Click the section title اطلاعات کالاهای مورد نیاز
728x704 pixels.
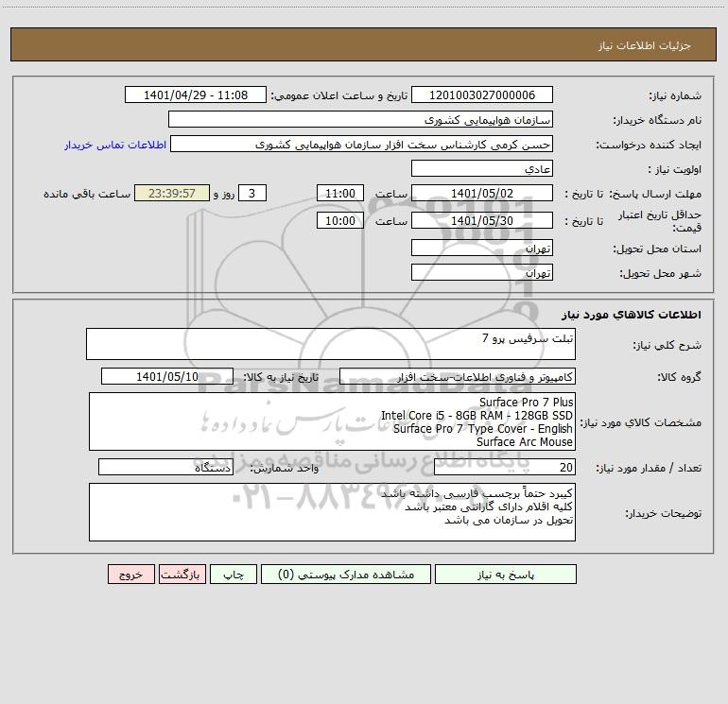click(x=632, y=315)
